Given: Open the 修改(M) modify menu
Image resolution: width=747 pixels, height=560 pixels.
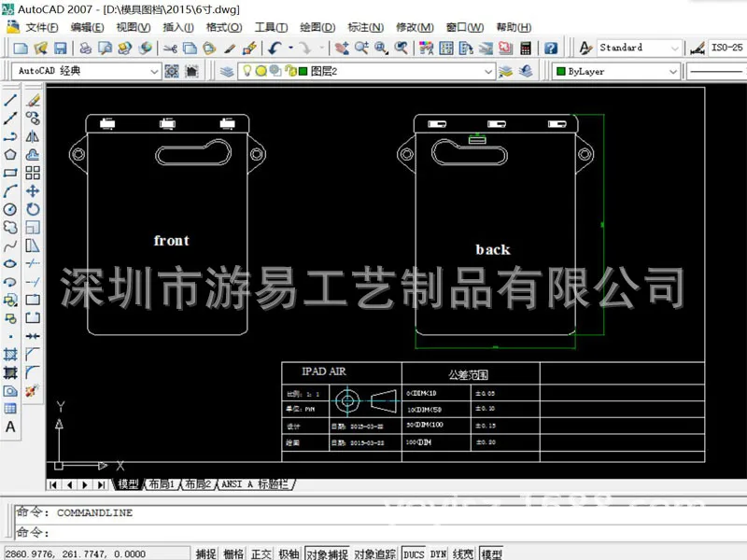Looking at the screenshot, I should [x=415, y=28].
